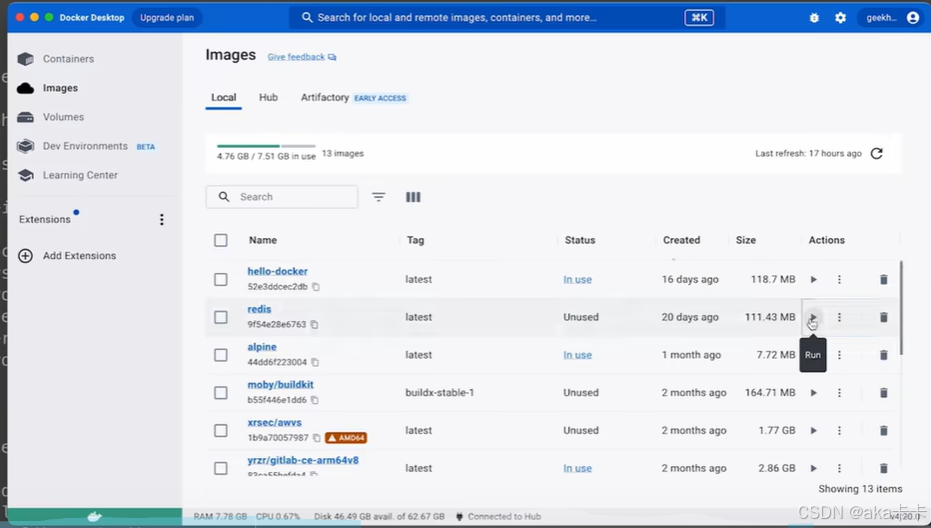Open Dev Environments in the sidebar

pyautogui.click(x=86, y=146)
